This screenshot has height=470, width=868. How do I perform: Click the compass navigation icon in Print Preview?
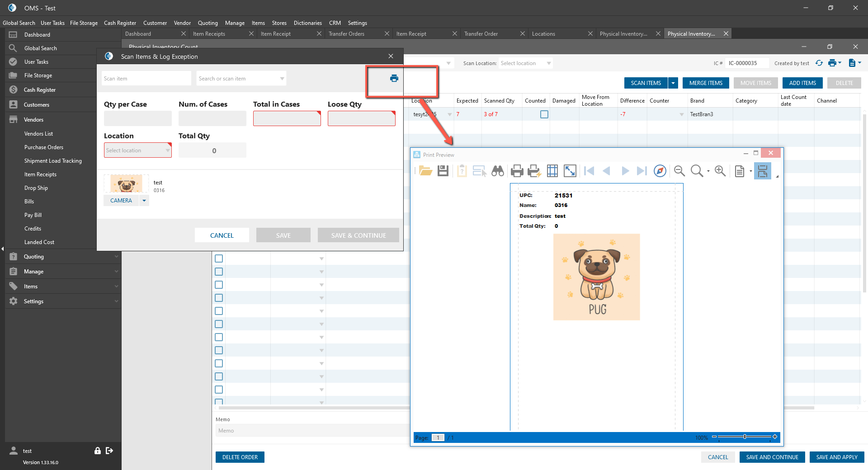coord(660,171)
